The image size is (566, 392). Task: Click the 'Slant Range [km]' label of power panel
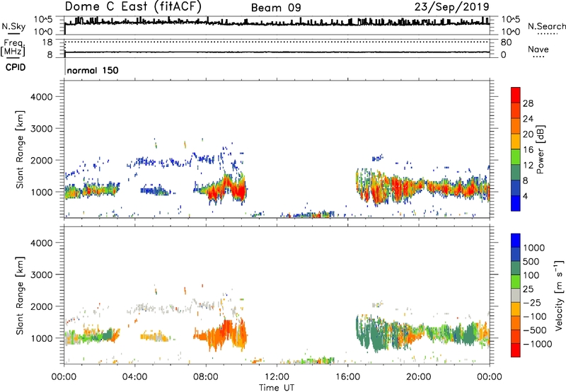[x=20, y=149]
